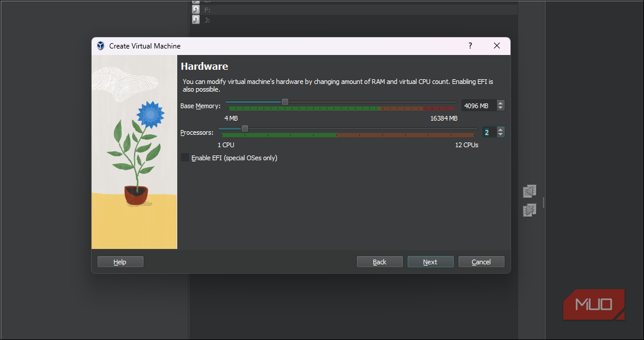Screen dimensions: 644x340
Task: Click the 4 MB minimum memory label
Action: [x=231, y=118]
